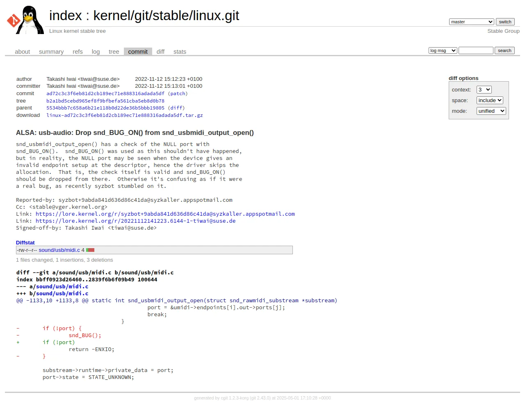Image resolution: width=525 pixels, height=420 pixels.
Task: Open the stats tab
Action: 180,52
